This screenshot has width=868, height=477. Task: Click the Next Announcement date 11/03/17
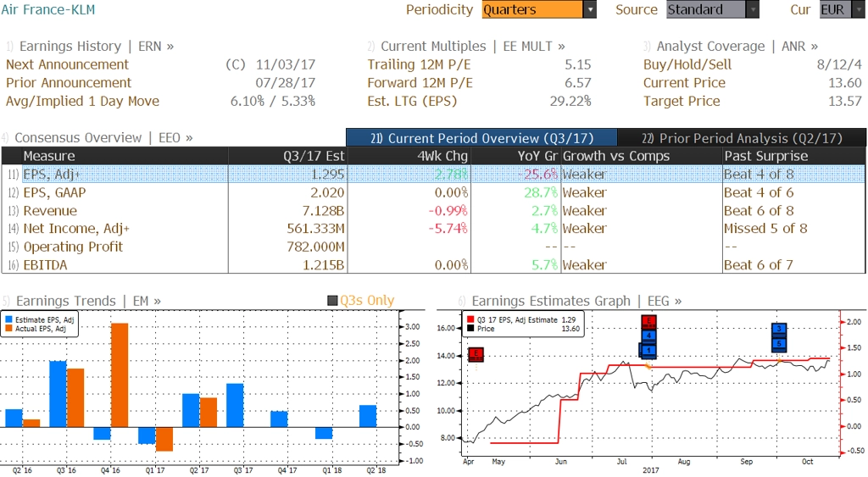pos(285,64)
